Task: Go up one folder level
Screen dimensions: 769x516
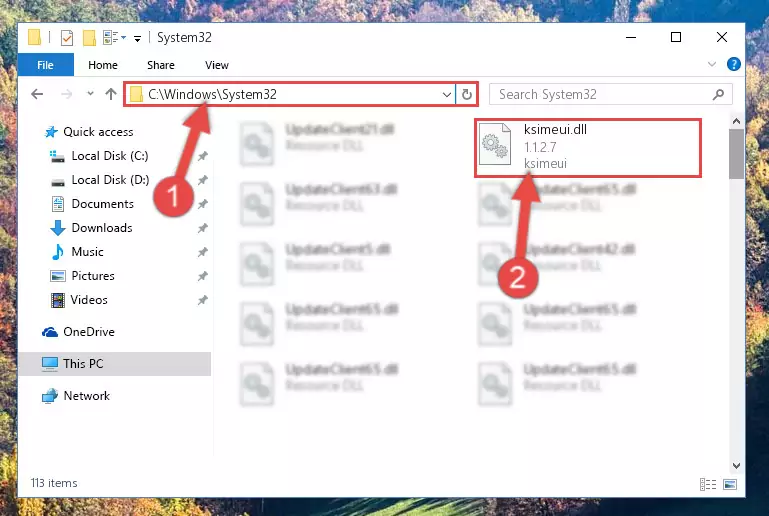Action: 111,94
